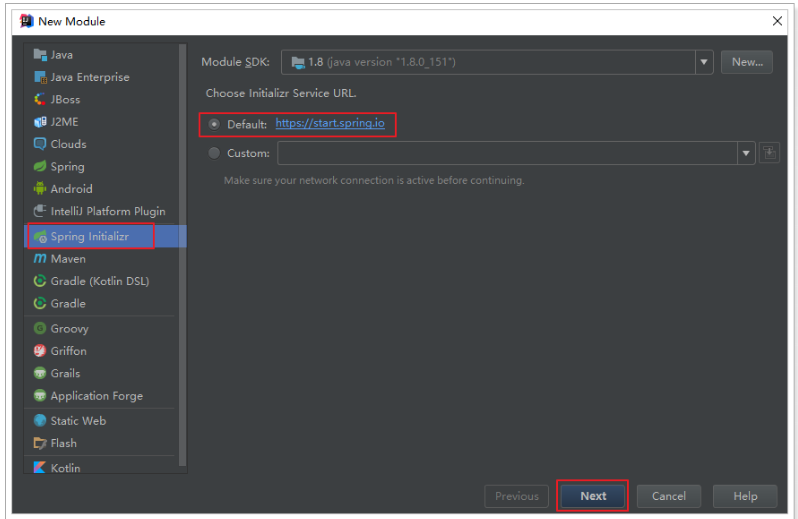This screenshot has width=798, height=519.
Task: Select the J2ME module icon
Action: tap(40, 122)
